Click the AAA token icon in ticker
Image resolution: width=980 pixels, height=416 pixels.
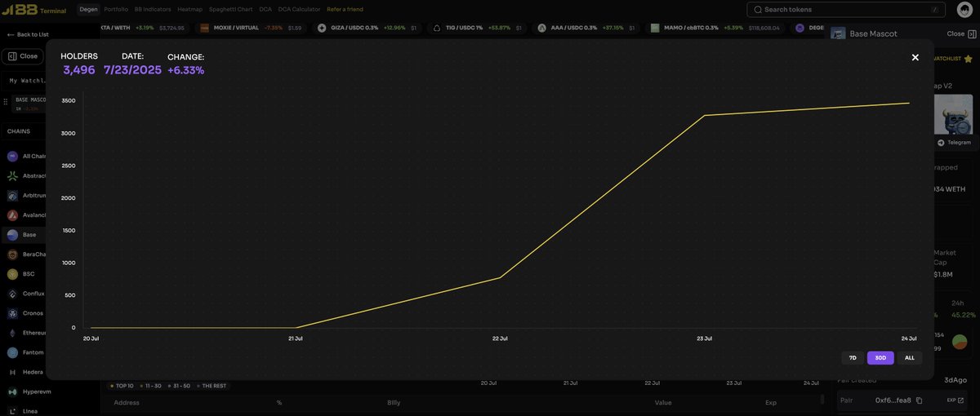click(x=541, y=28)
